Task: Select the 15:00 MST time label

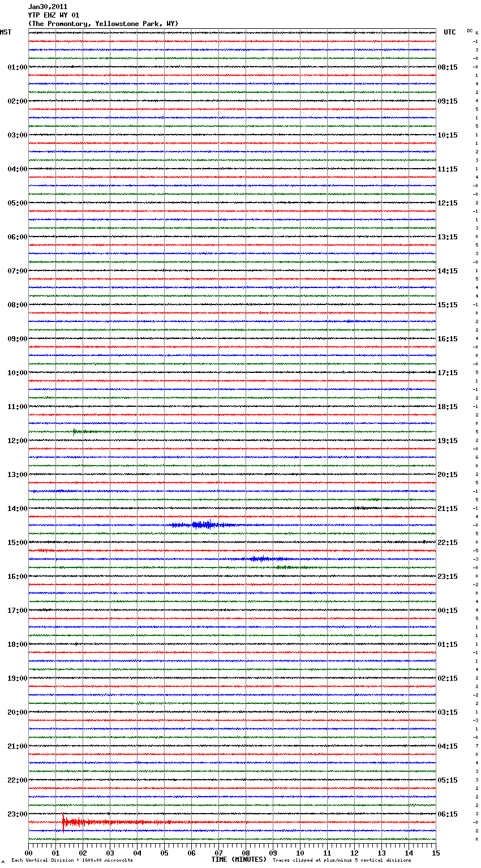Action: (17, 543)
